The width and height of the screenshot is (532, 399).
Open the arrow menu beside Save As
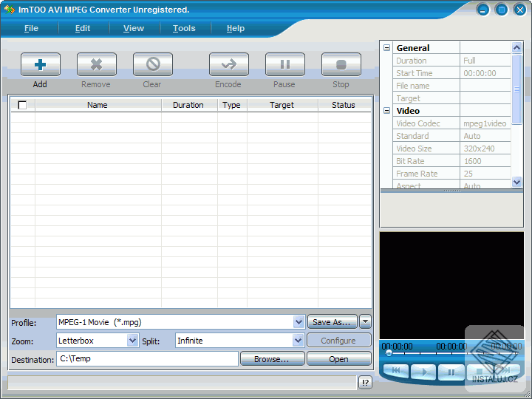click(365, 321)
